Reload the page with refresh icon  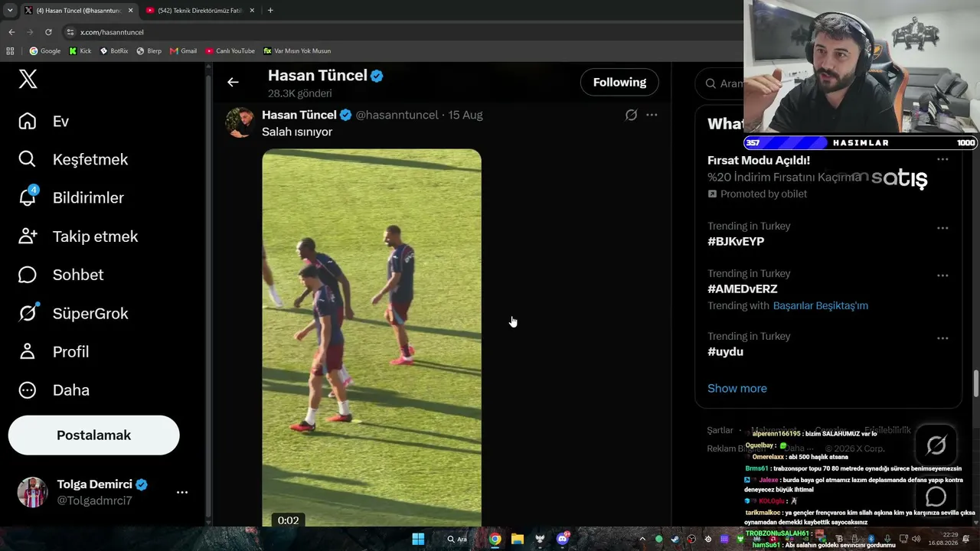tap(48, 32)
